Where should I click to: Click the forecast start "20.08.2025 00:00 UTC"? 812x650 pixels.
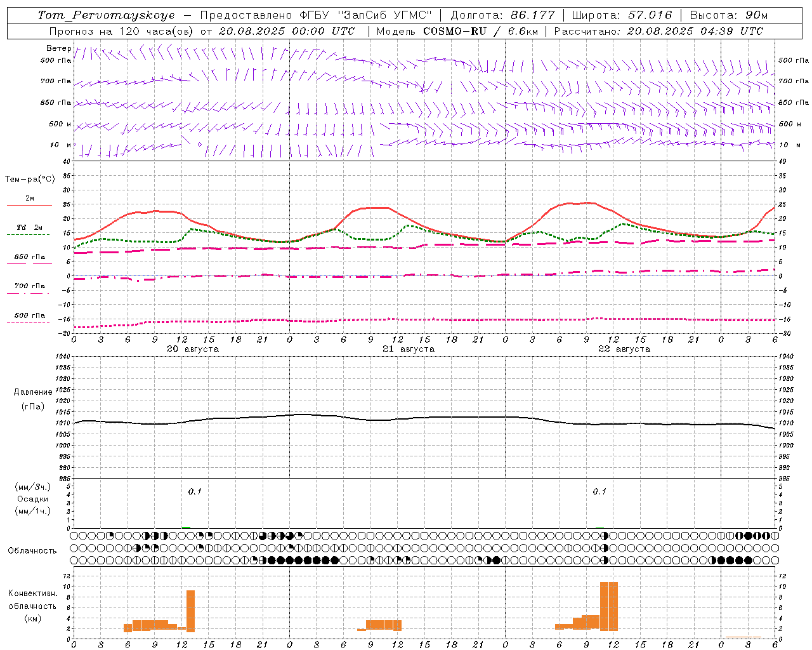click(x=287, y=31)
